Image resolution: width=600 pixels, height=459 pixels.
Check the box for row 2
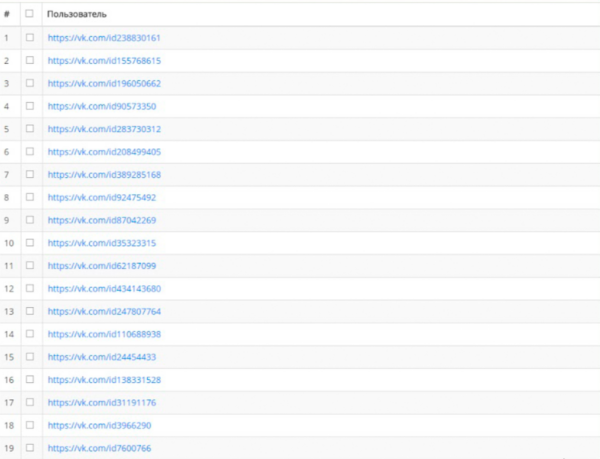click(x=30, y=60)
